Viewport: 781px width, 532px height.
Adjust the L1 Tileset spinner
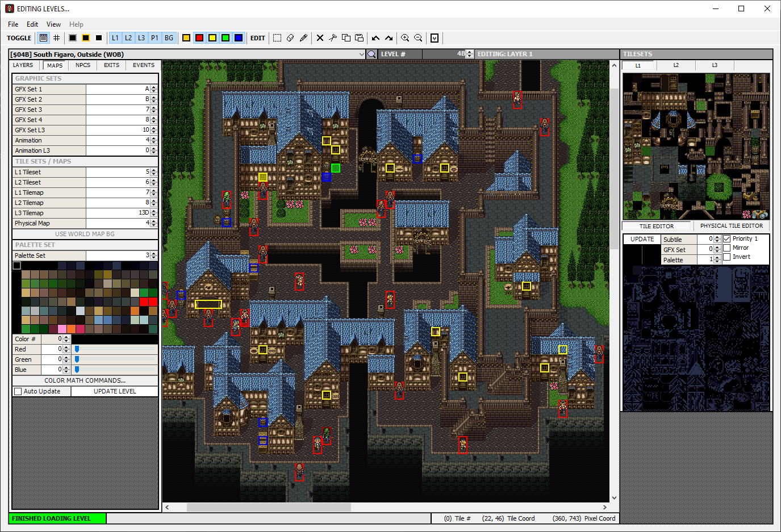click(x=153, y=172)
